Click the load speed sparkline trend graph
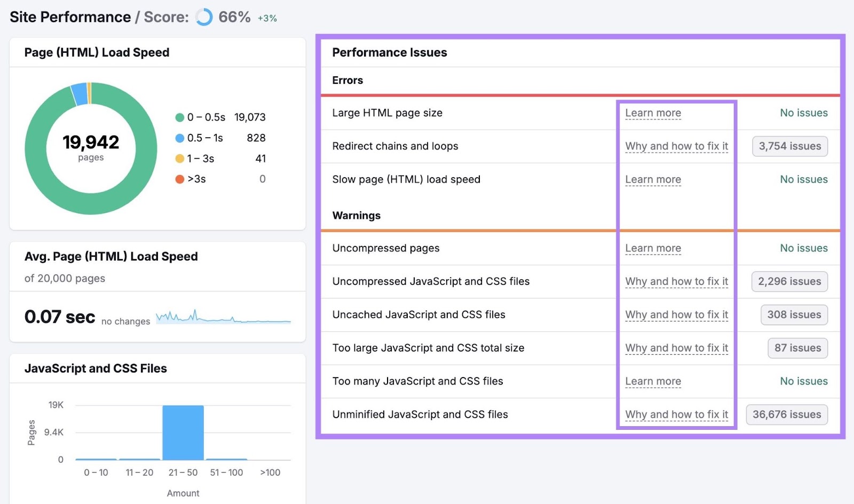The image size is (854, 504). point(223,317)
